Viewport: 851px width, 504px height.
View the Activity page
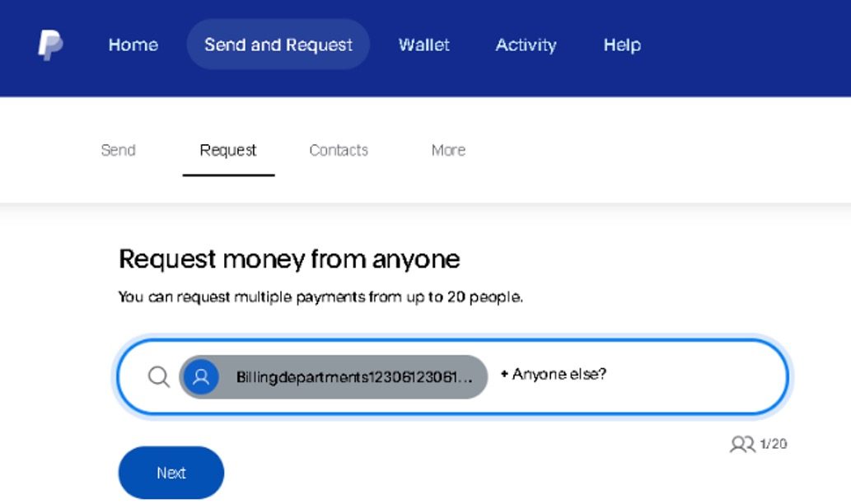point(526,45)
